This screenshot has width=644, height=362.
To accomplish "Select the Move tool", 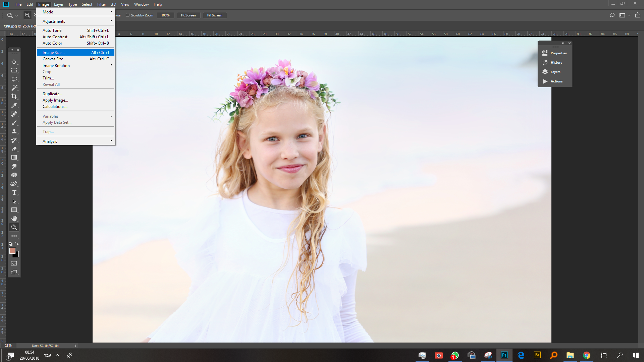I will click(x=14, y=62).
